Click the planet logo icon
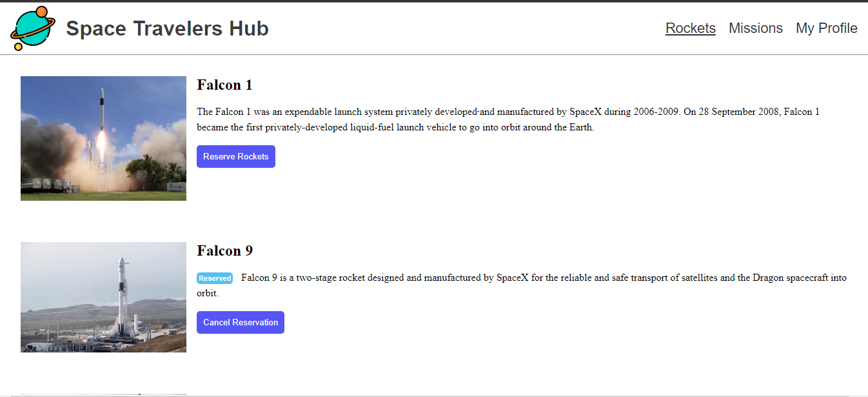The image size is (868, 397). 33,28
